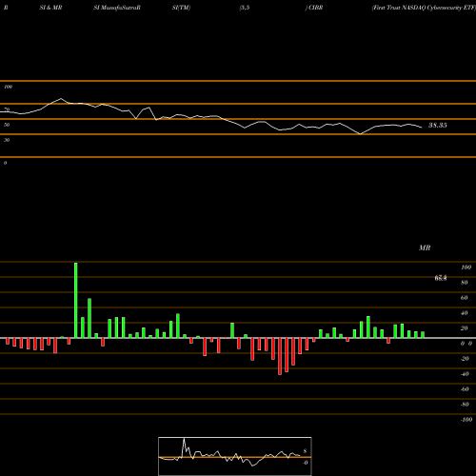Click the 'SI & MR' header label
The height and width of the screenshot is (476, 476).
pyautogui.click(x=50, y=8)
